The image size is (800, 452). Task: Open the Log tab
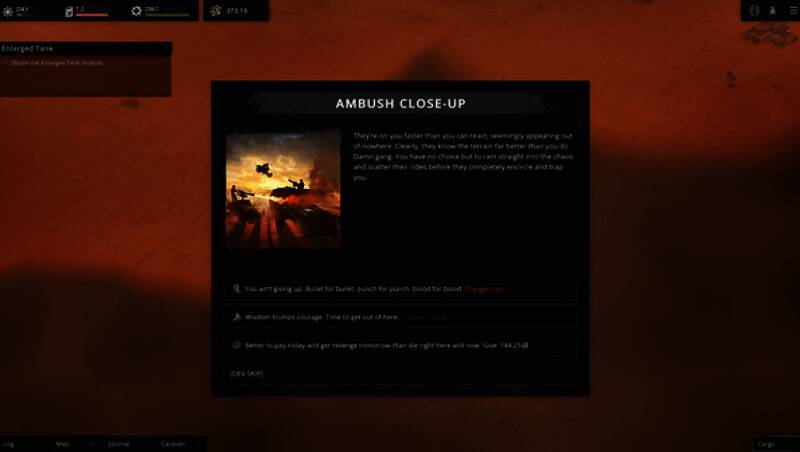[x=9, y=444]
